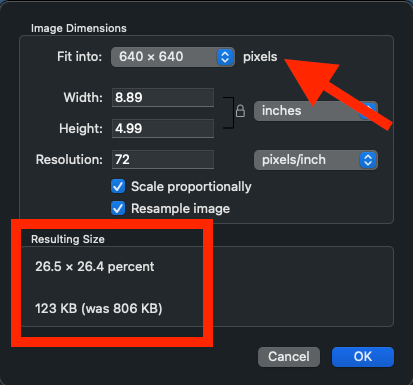Open the pixels/inch resolution unit dropdown

[x=316, y=160]
